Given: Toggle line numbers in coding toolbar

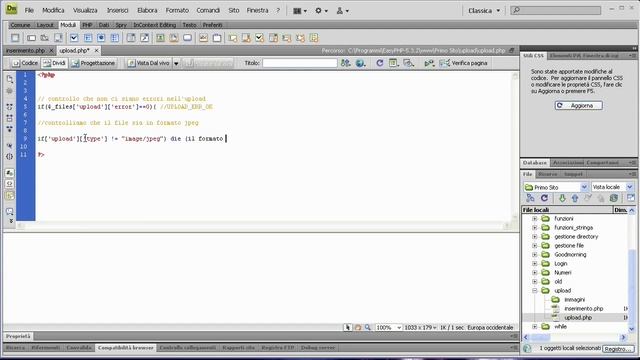Looking at the screenshot, I should [9, 173].
